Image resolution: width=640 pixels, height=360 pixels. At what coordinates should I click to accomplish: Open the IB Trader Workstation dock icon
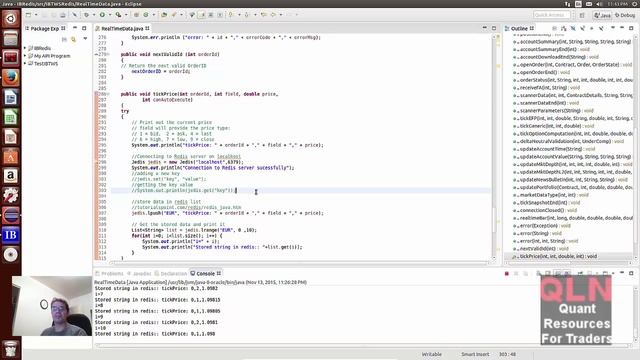(x=11, y=235)
